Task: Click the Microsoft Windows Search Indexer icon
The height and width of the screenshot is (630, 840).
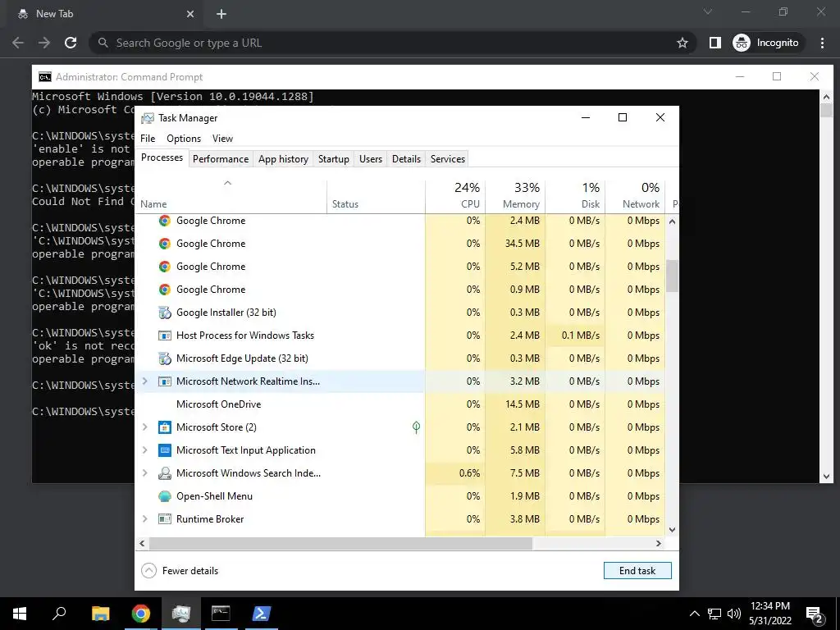Action: click(x=164, y=473)
